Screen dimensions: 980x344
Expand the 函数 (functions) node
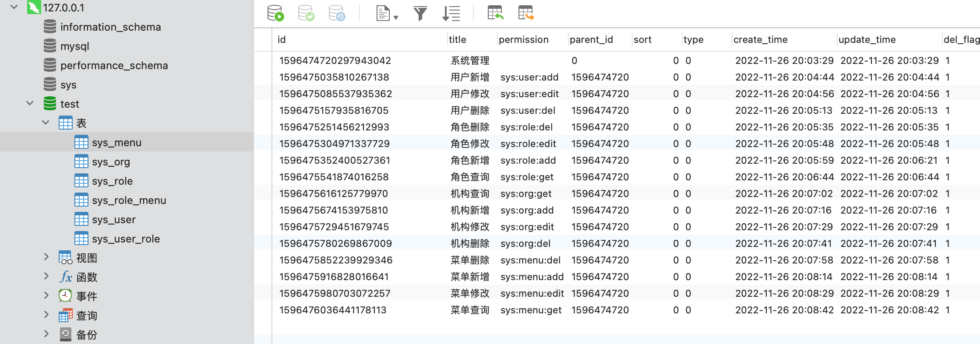point(46,277)
